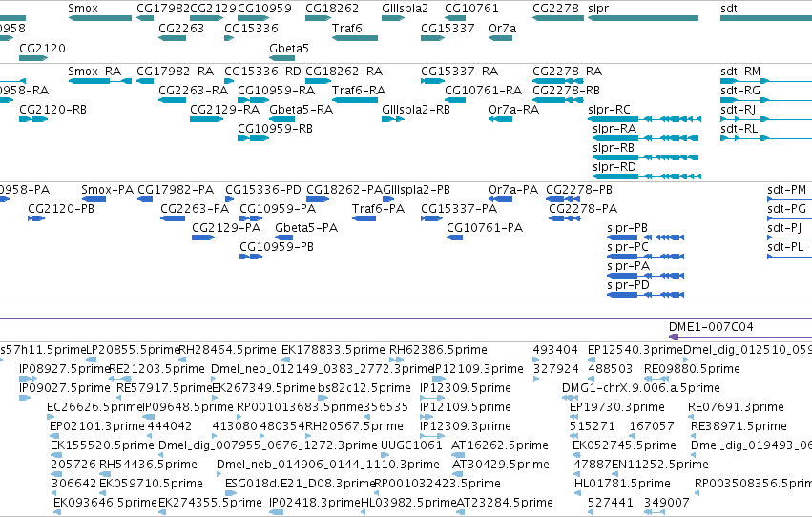Screen dimensions: 812x517
Task: Select the CG2120-RB transcript
Action: point(33,119)
